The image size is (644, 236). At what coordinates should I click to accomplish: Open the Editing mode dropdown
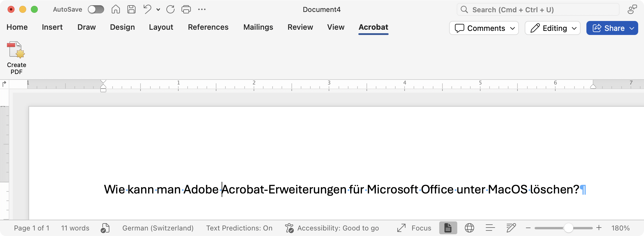pyautogui.click(x=552, y=28)
